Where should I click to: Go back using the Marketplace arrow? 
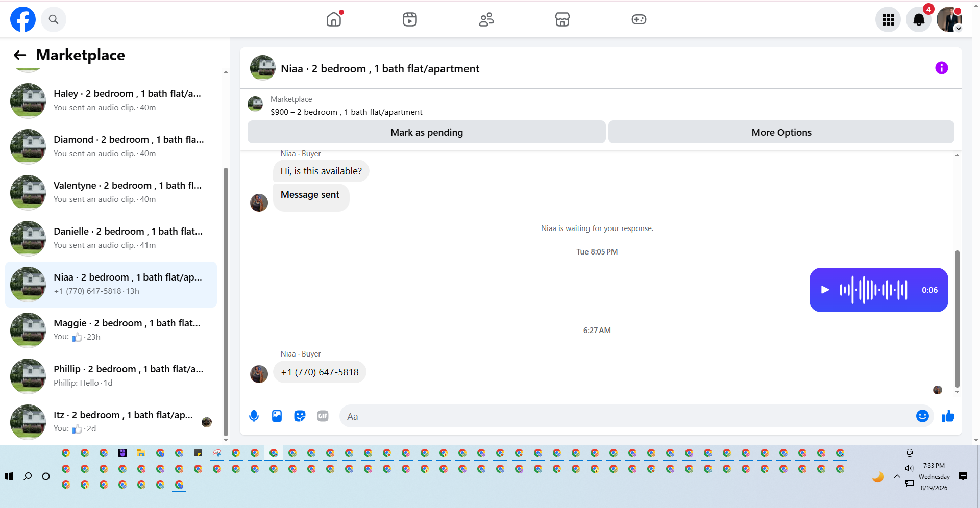coord(20,55)
